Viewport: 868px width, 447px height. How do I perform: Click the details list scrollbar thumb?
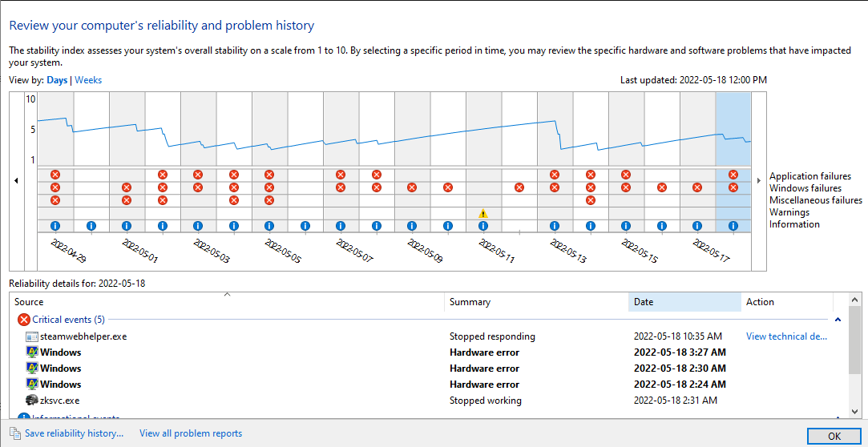855,340
